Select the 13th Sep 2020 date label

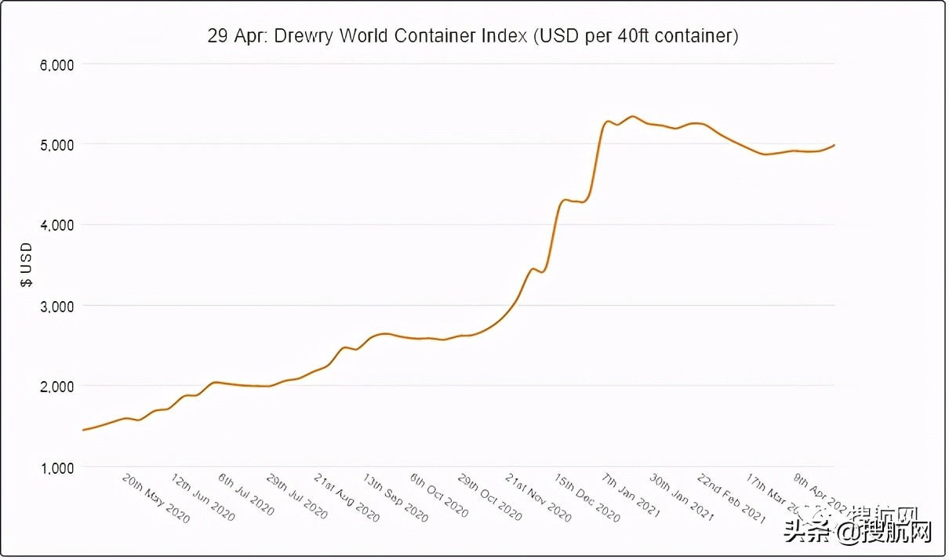click(x=395, y=499)
